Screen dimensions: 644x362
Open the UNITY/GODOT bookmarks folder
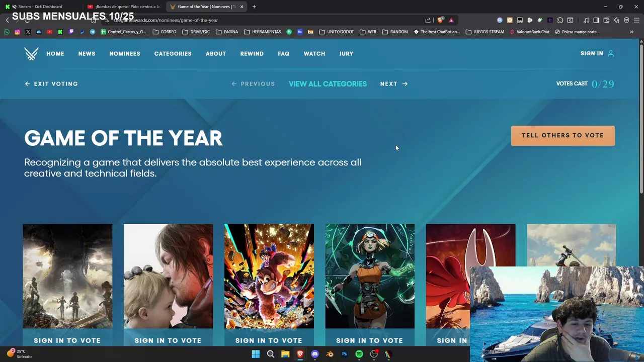[337, 32]
